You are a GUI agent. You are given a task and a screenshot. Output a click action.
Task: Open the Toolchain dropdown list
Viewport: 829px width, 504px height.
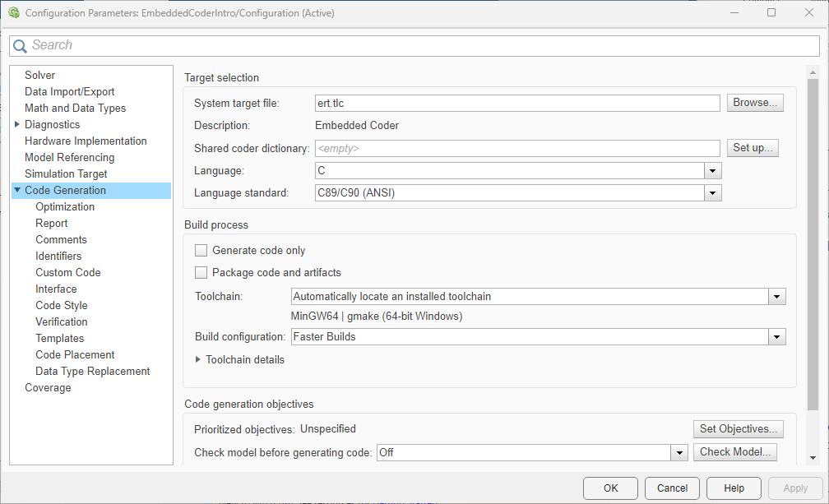point(776,296)
